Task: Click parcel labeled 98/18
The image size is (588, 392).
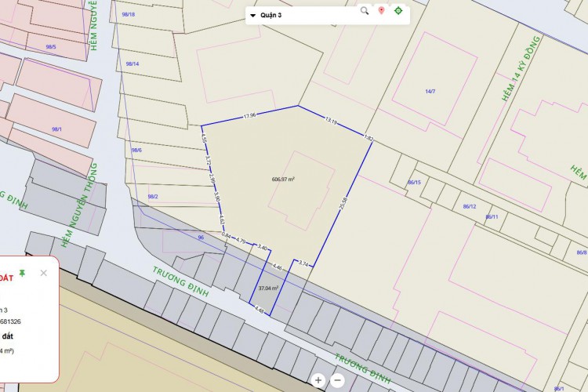Action: [x=129, y=15]
